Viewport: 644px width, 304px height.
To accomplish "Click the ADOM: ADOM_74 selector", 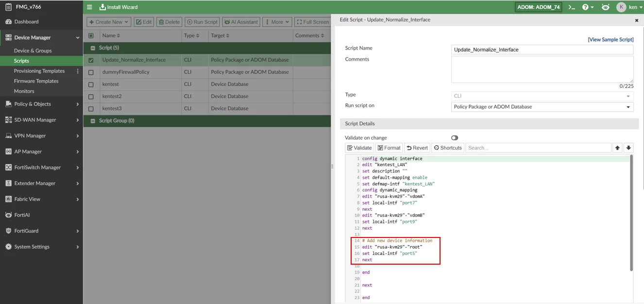I will 539,7.
